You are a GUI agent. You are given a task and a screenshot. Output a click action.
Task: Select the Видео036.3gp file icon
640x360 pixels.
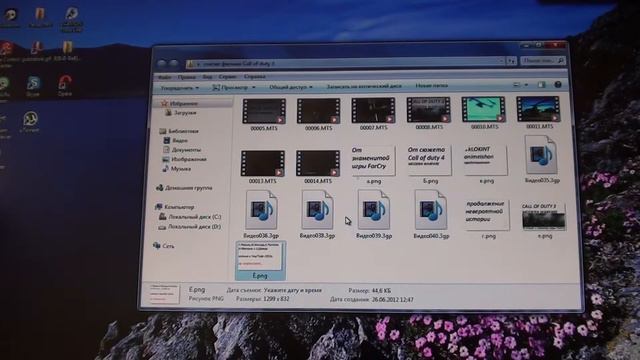[x=261, y=210]
